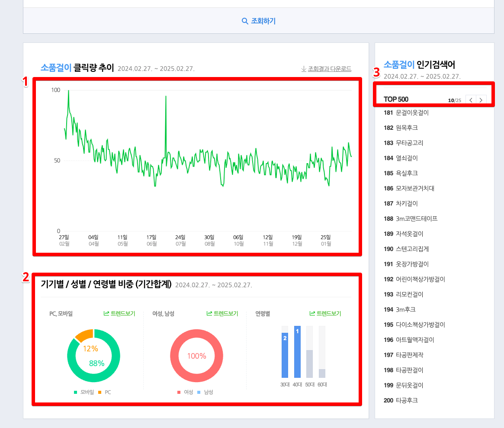Click right chevron to view next keyword page
The image size is (504, 428).
pyautogui.click(x=481, y=100)
